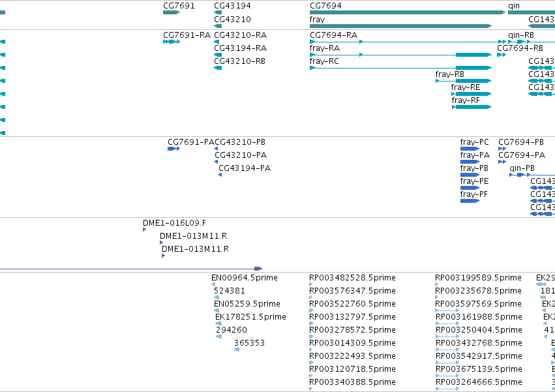Select the CG7691 gene feature
Screen dimensions: 555x392
tap(172, 12)
